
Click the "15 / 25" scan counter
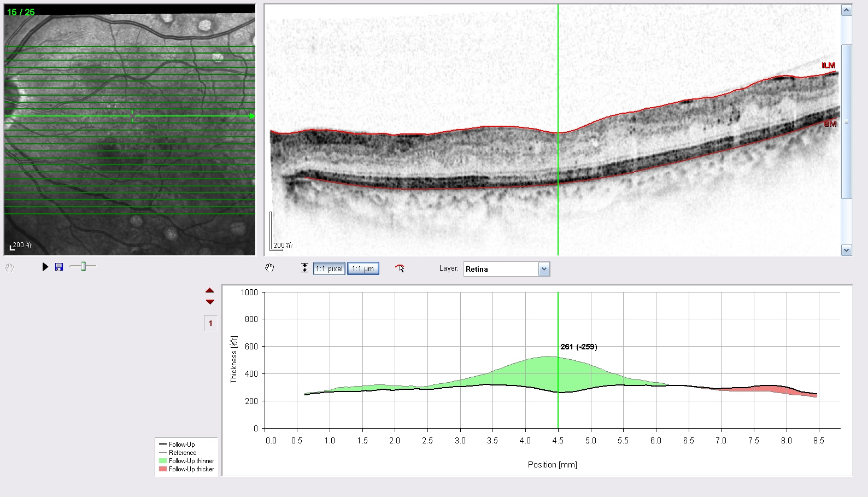[21, 12]
